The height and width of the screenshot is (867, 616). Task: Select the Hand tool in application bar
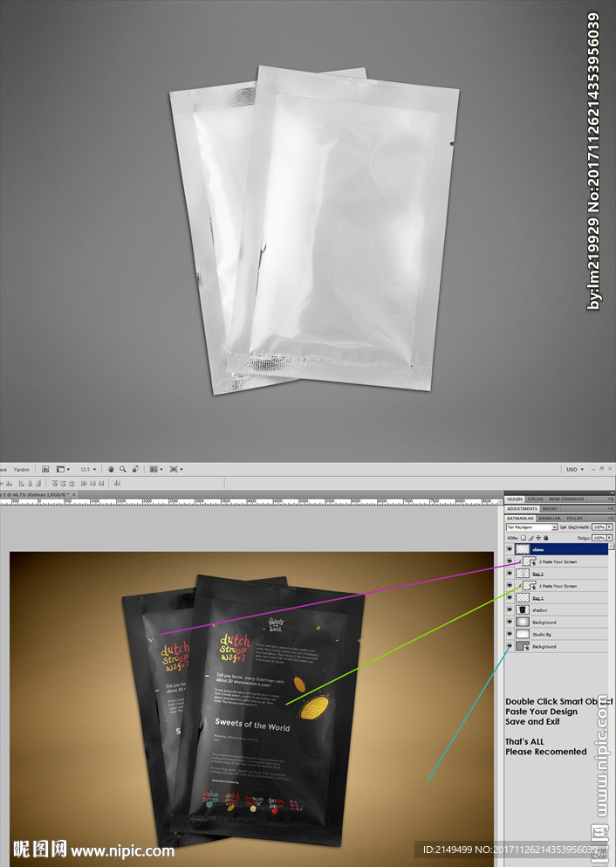click(111, 470)
